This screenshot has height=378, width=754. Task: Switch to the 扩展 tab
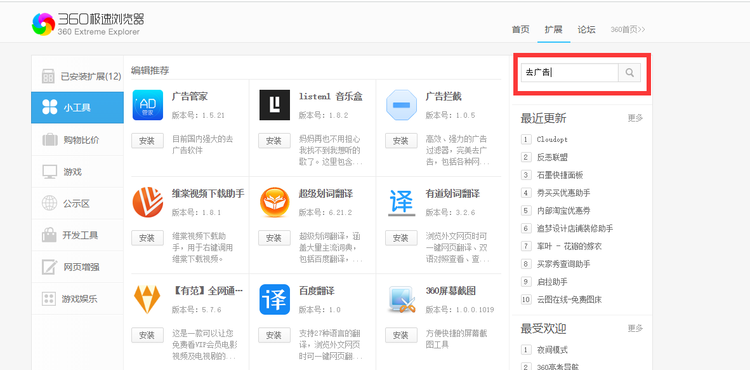pyautogui.click(x=553, y=29)
